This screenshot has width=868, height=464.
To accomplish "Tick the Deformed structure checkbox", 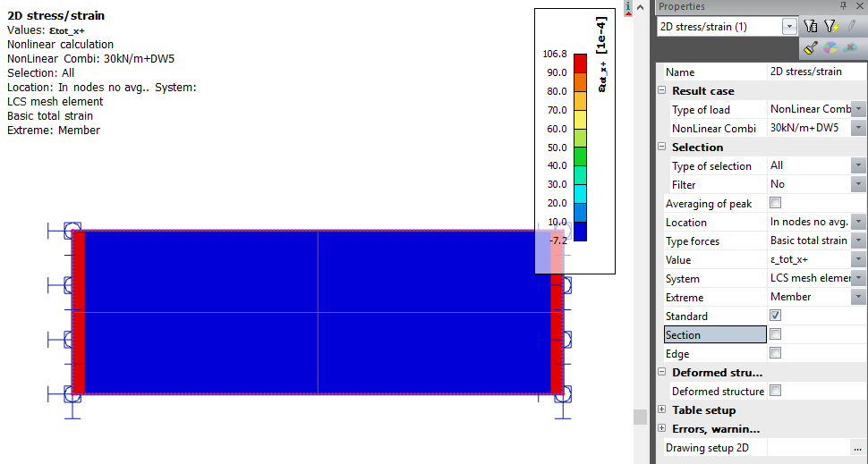I will [x=775, y=391].
